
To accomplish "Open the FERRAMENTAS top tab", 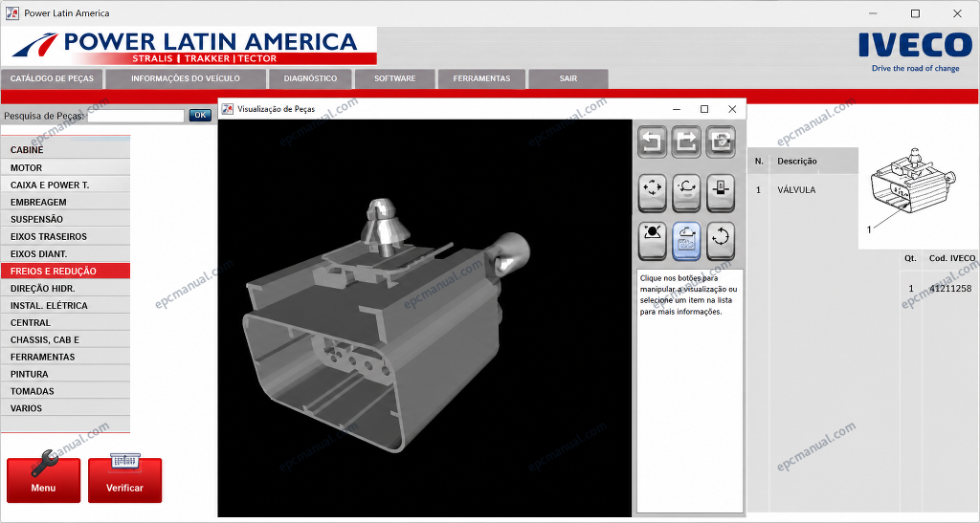I will pyautogui.click(x=481, y=78).
